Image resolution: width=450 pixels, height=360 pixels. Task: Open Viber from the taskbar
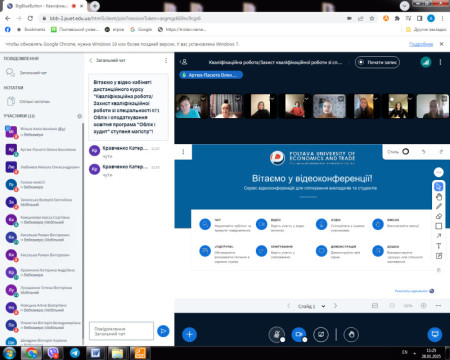[x=53, y=353]
